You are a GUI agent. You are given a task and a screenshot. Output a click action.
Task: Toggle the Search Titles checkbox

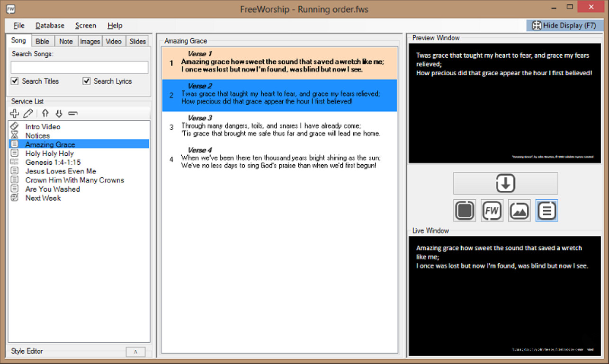15,81
